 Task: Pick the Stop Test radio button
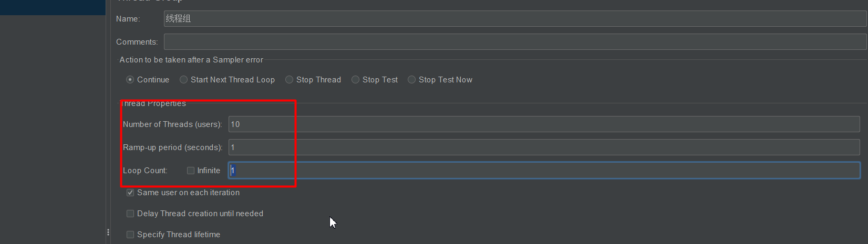point(355,80)
